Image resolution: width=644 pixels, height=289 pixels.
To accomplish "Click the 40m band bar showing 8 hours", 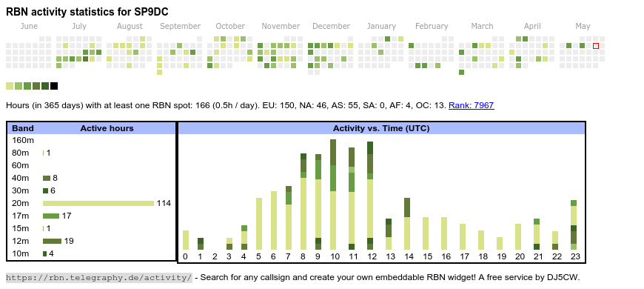I will [x=47, y=179].
